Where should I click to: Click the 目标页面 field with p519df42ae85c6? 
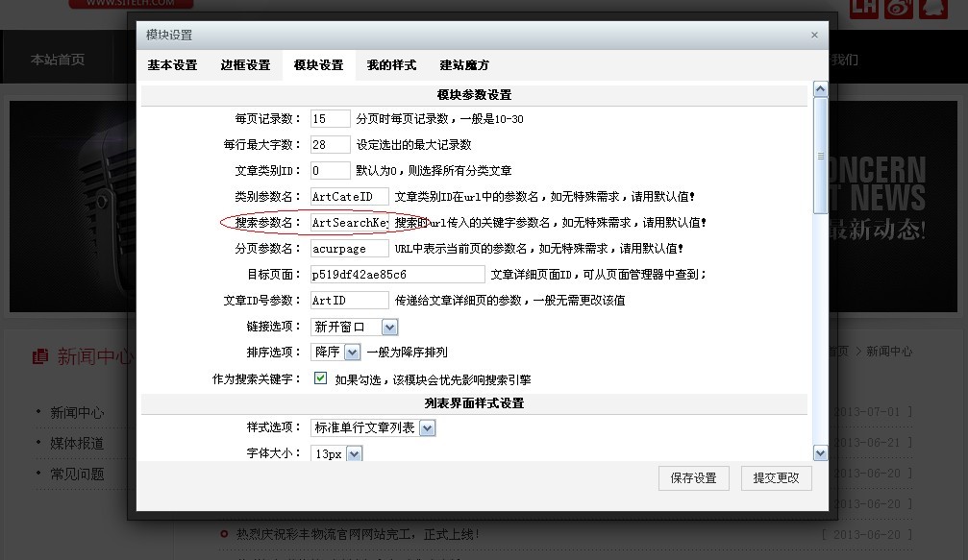(397, 274)
